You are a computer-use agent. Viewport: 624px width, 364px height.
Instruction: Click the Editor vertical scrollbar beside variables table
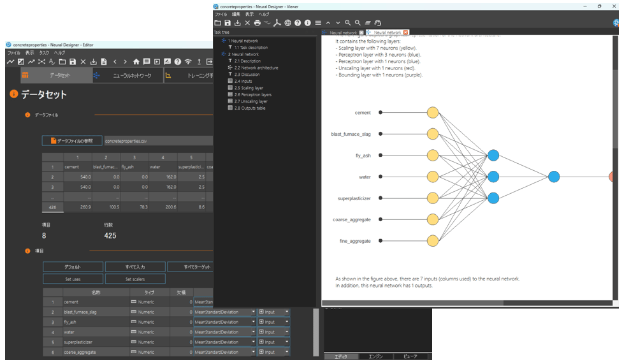316,332
